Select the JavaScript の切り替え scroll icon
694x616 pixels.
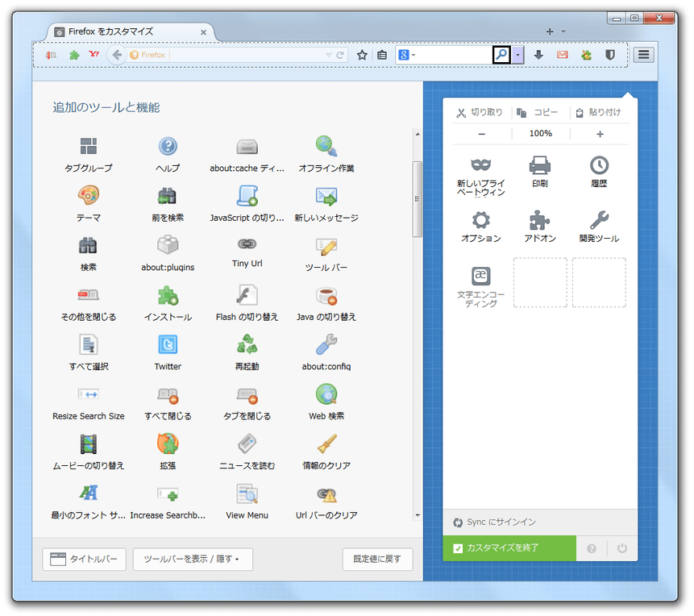click(x=247, y=195)
